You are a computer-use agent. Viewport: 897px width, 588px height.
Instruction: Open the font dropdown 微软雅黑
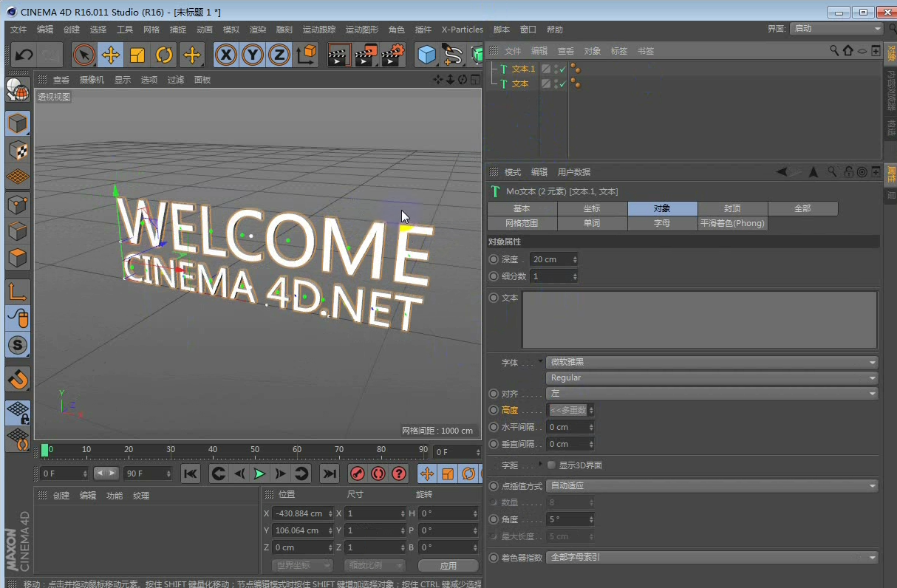[x=712, y=362]
